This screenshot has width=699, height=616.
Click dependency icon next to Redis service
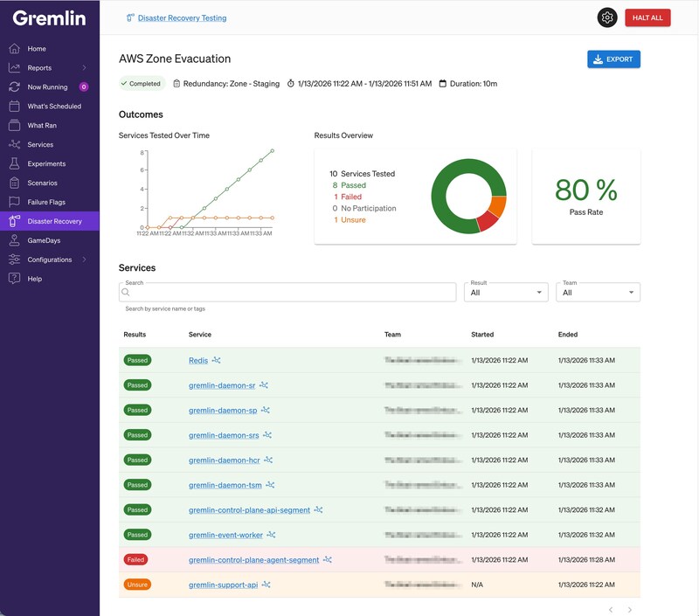[217, 360]
